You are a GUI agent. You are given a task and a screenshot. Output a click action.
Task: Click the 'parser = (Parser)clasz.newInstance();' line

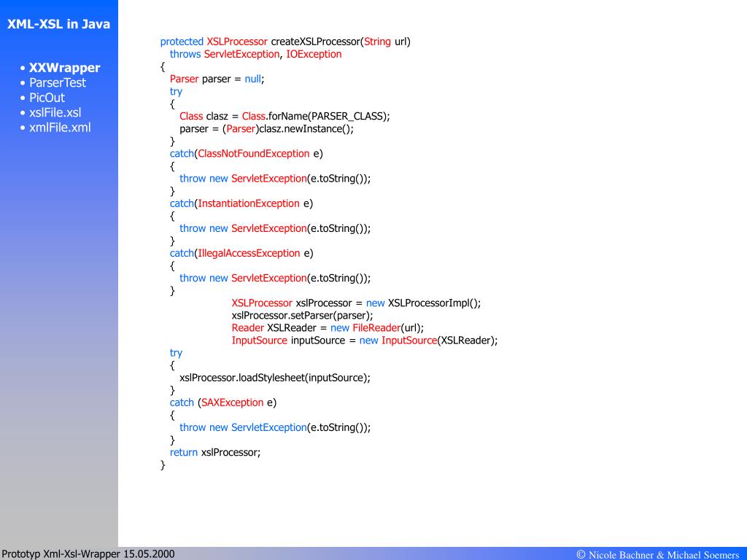[266, 128]
